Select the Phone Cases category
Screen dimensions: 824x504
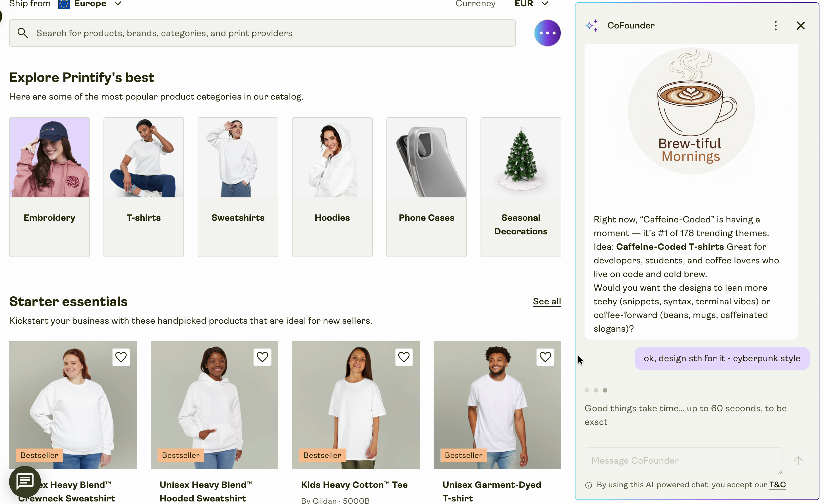click(427, 187)
